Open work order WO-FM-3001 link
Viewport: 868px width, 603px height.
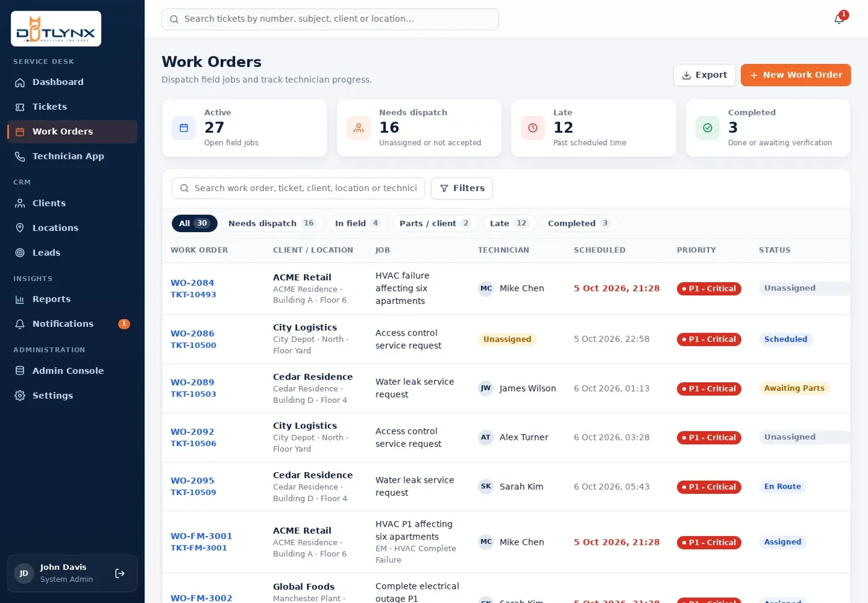(201, 537)
